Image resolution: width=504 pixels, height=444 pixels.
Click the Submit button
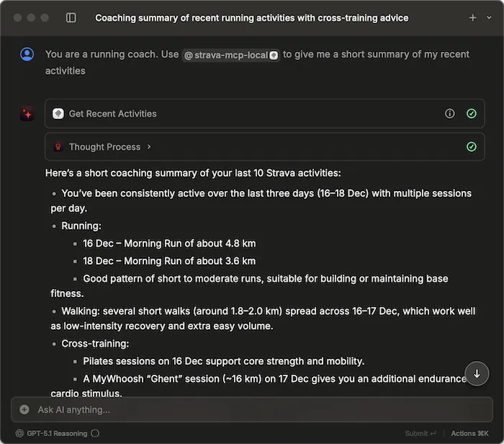[x=420, y=433]
